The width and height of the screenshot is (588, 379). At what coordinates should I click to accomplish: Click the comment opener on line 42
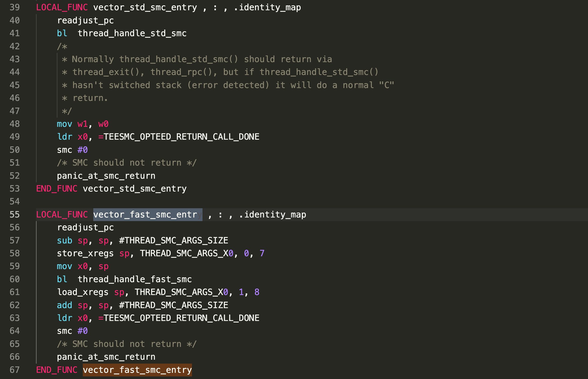[x=62, y=46]
